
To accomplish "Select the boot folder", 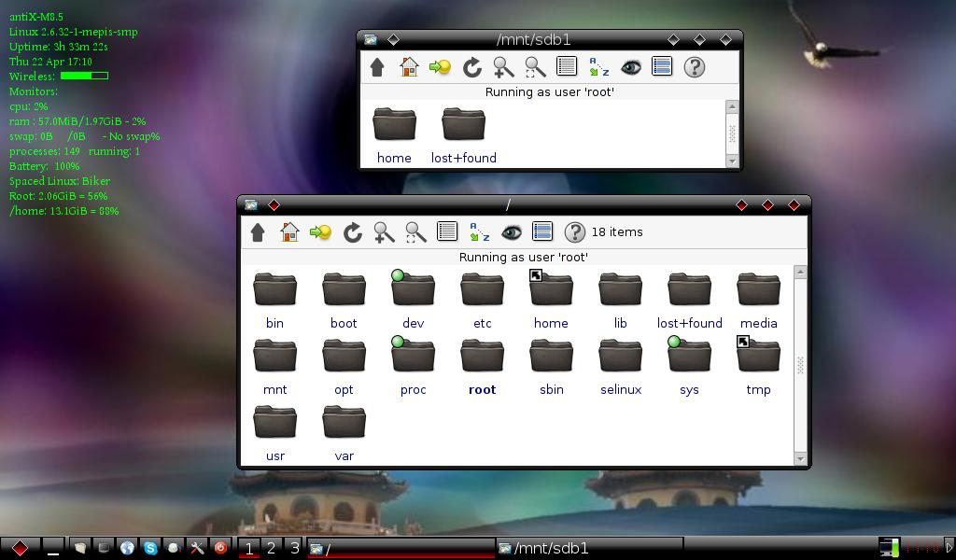I will pos(344,300).
